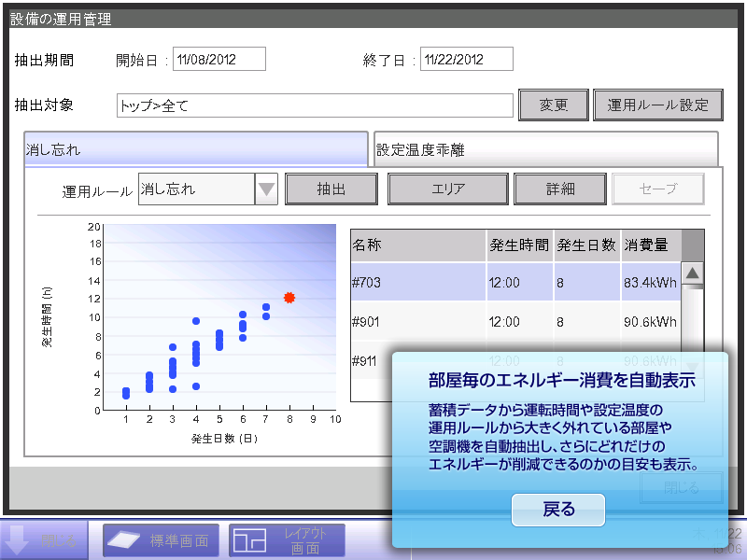Click the 抽出対象 path field
The width and height of the screenshot is (747, 560).
[315, 105]
